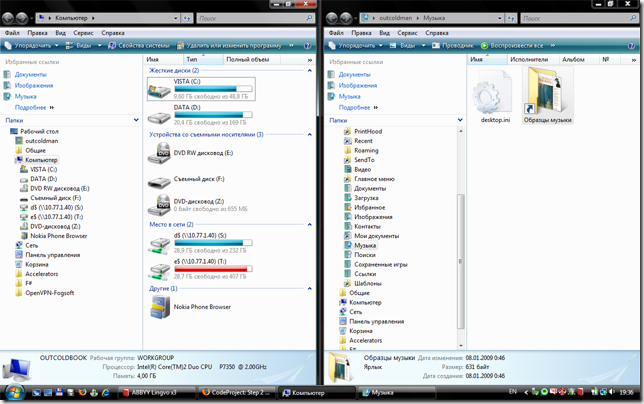Screen dimensions: 644x404
Task: Switch to ABBYY Lingvo x3 taskbar button
Action: point(157,393)
